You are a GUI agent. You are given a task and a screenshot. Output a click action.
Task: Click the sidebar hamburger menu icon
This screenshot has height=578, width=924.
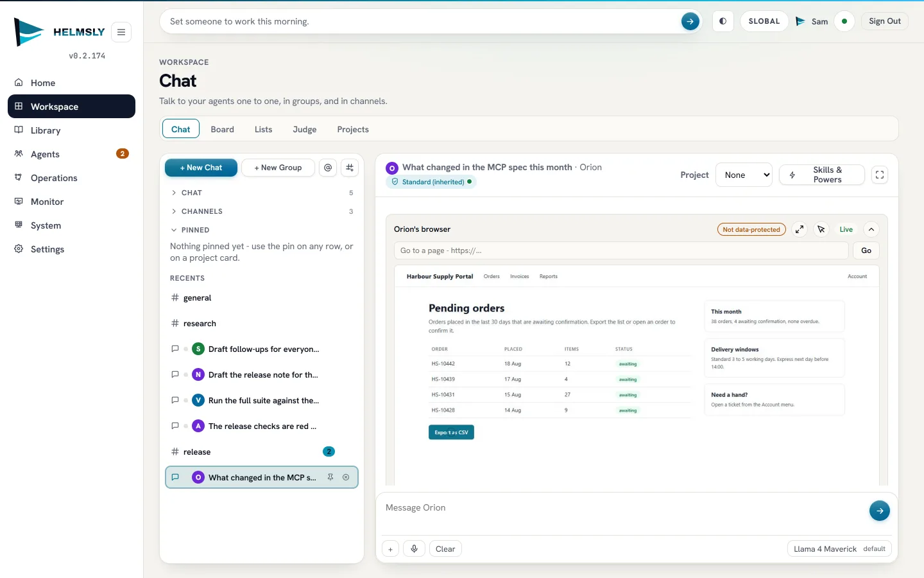click(x=121, y=32)
